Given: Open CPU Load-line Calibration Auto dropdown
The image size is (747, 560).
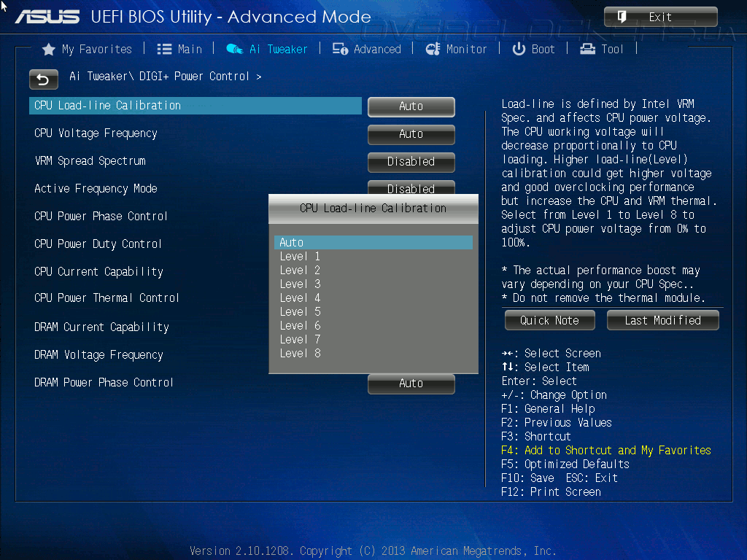Looking at the screenshot, I should tap(411, 106).
